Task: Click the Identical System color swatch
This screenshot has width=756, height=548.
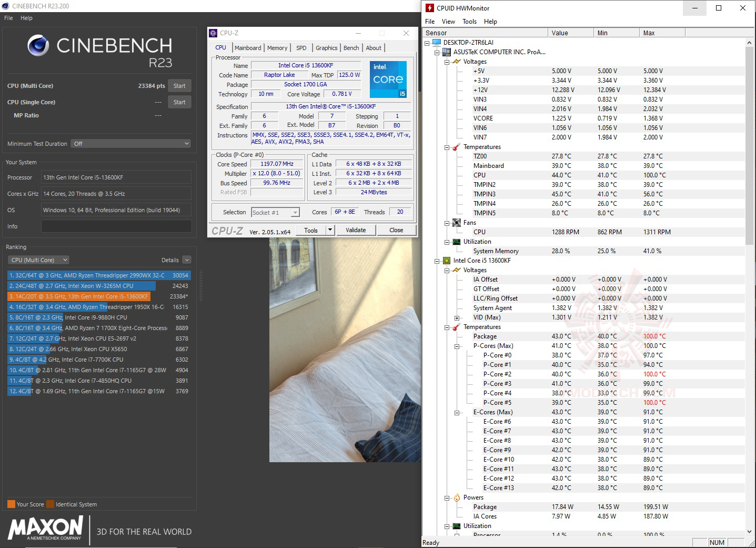Action: (50, 504)
